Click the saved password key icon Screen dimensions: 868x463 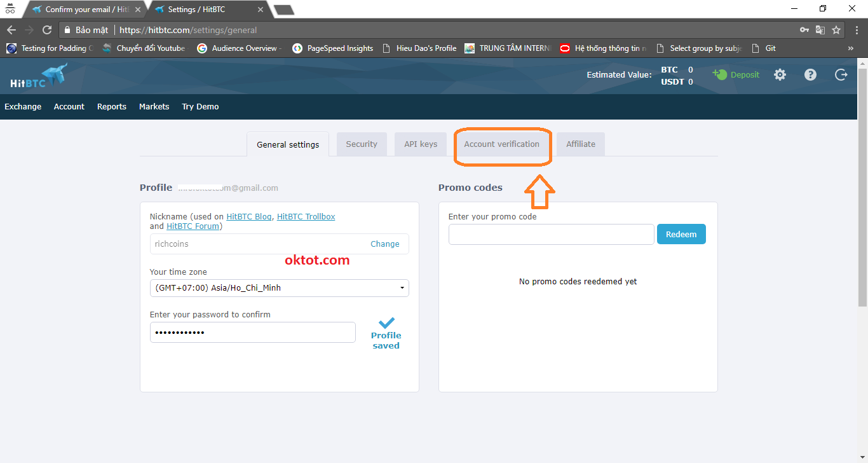[804, 30]
